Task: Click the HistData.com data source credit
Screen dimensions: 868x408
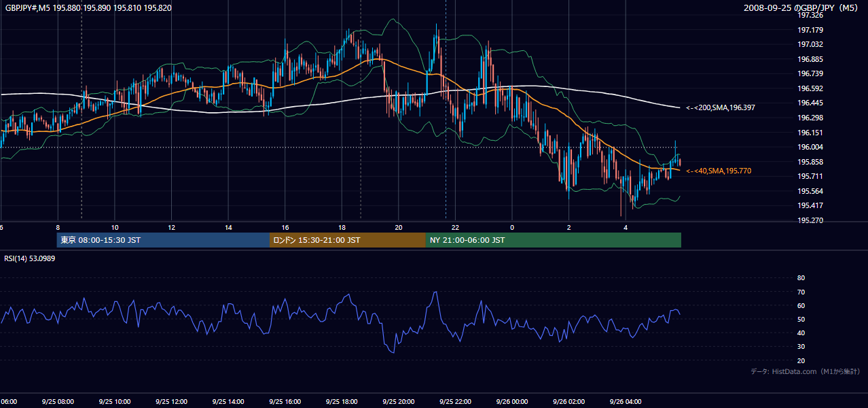Action: 806,371
